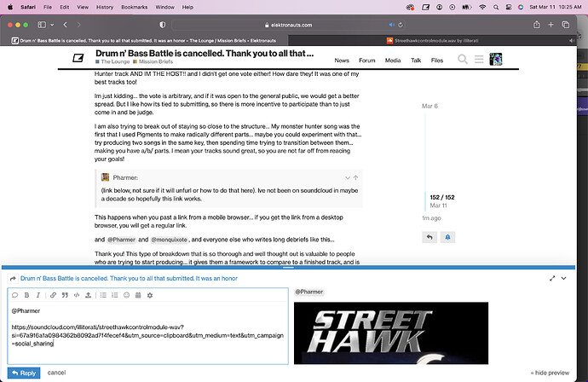Open Control Center in the menu bar
The image size is (588, 382).
509,7
